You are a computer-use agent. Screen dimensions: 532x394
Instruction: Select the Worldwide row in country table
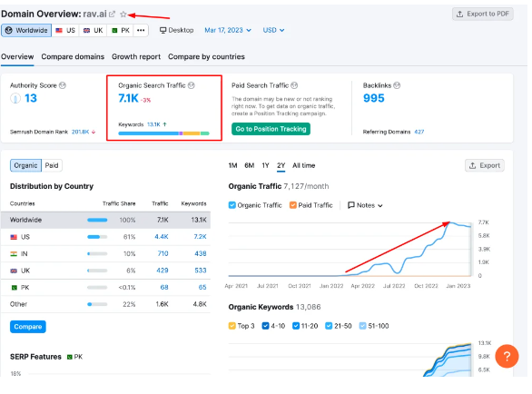[105, 220]
